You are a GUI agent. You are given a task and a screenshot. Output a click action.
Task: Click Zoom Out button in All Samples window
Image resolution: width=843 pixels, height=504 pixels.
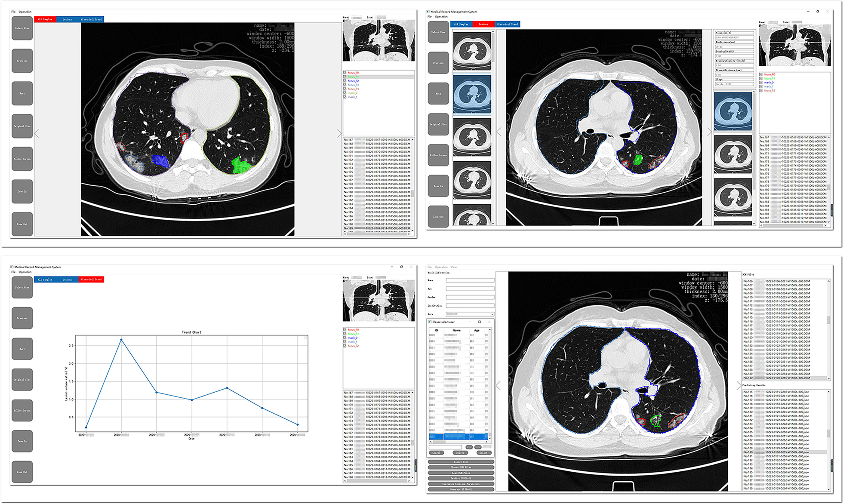(22, 224)
